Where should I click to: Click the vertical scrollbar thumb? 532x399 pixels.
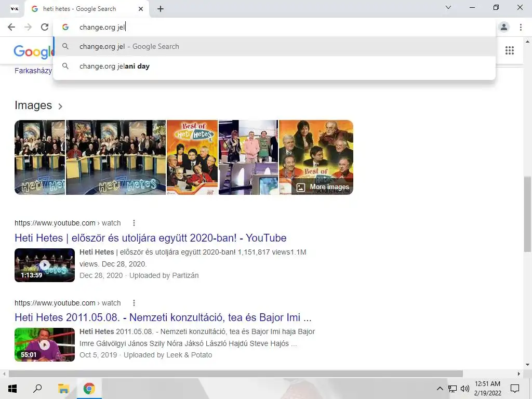coord(527,214)
